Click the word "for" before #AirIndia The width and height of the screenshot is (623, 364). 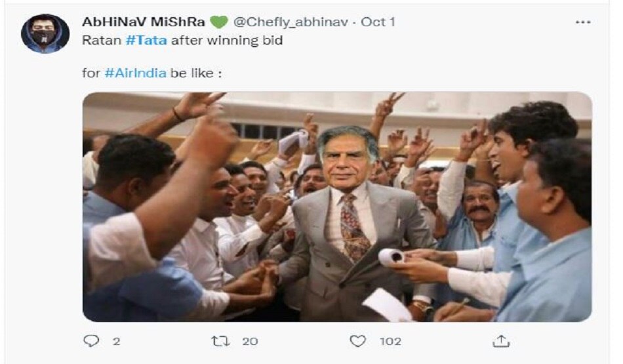(90, 73)
